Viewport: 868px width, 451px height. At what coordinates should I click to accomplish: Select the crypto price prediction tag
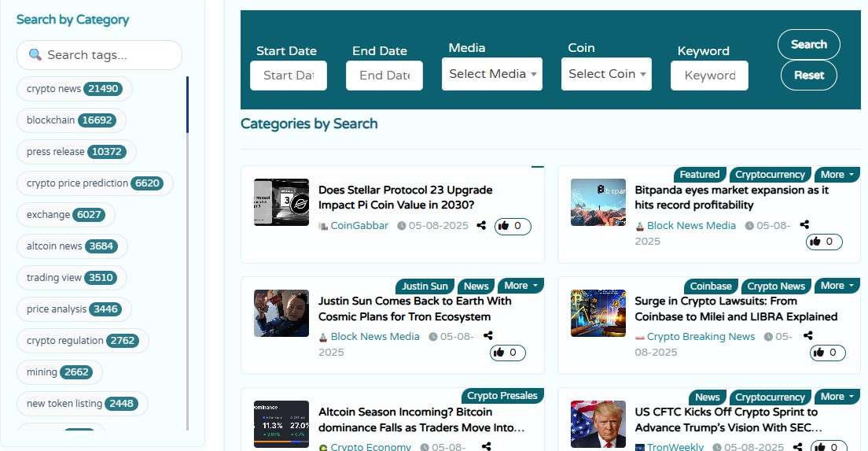pos(94,183)
